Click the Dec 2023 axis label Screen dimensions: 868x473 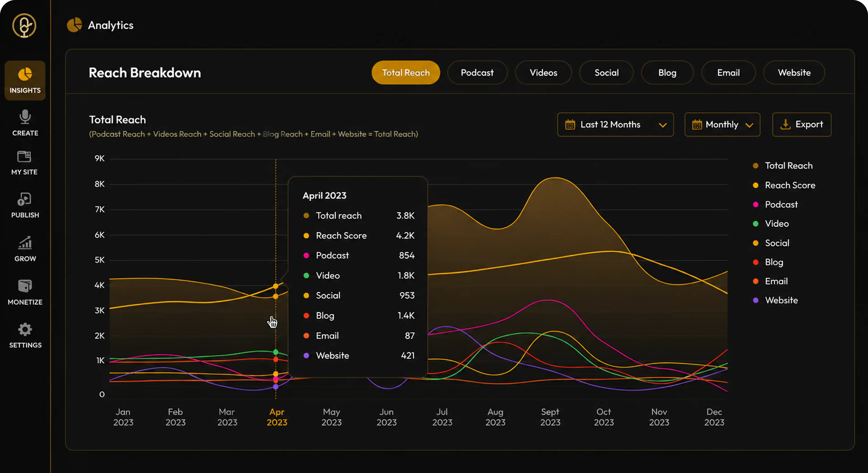point(714,417)
